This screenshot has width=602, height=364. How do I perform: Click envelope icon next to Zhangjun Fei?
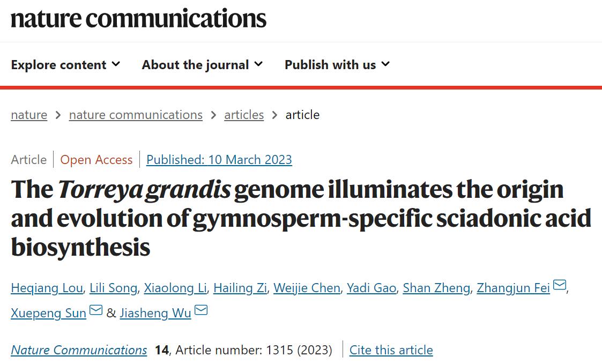(559, 286)
